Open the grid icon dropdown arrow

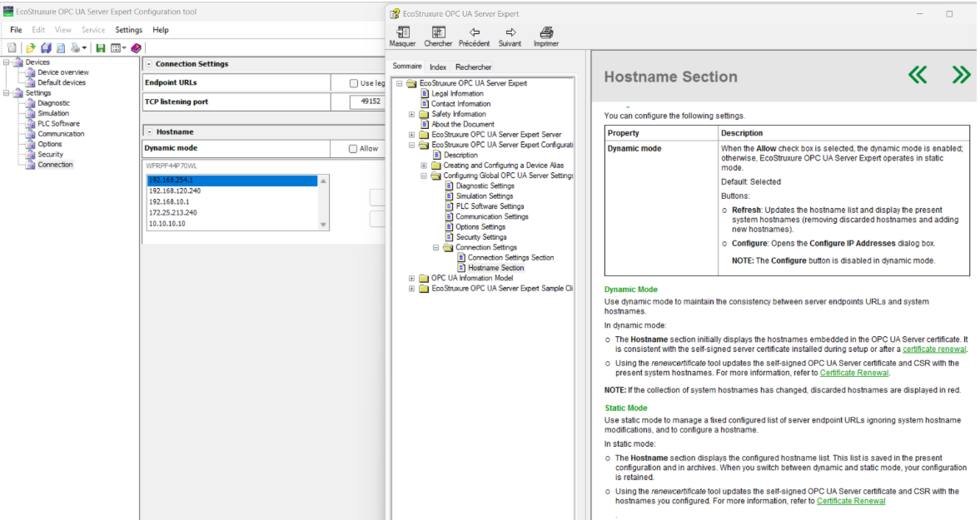[x=124, y=48]
